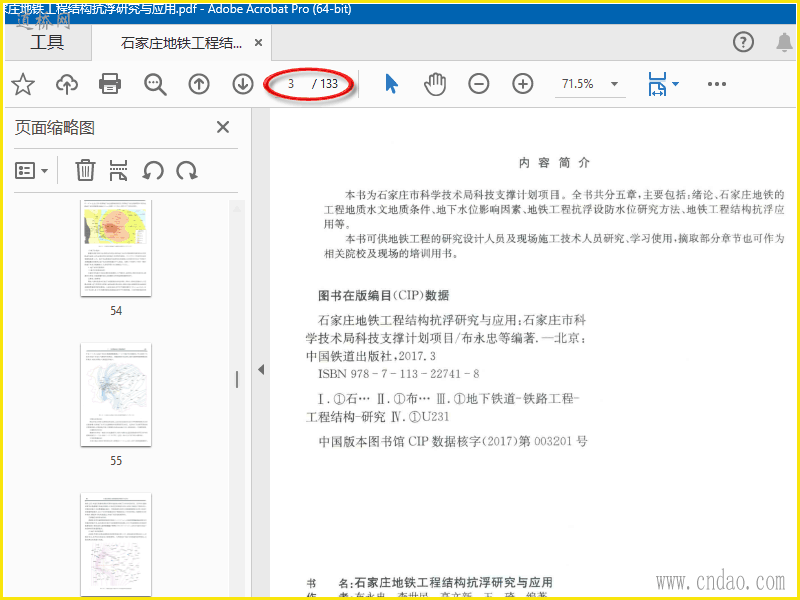Switch to the 石家庄地铁工程结… document tab
800x600 pixels.
pos(181,43)
